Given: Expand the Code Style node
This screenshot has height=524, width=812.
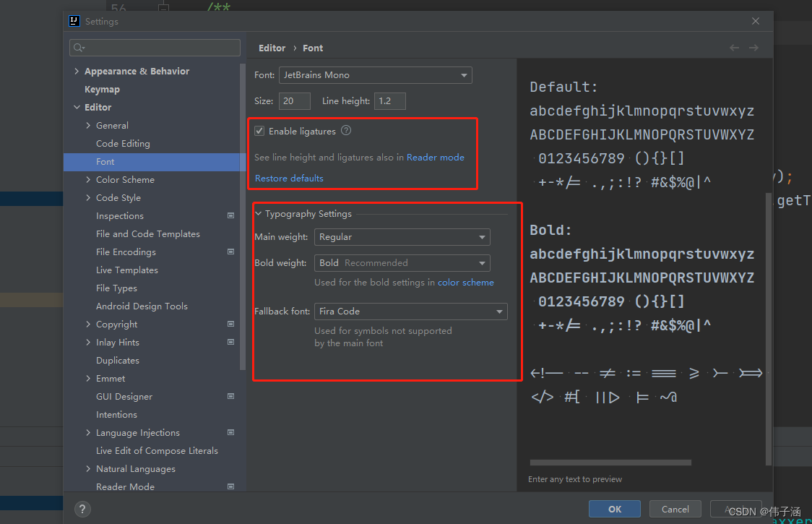Looking at the screenshot, I should 88,197.
